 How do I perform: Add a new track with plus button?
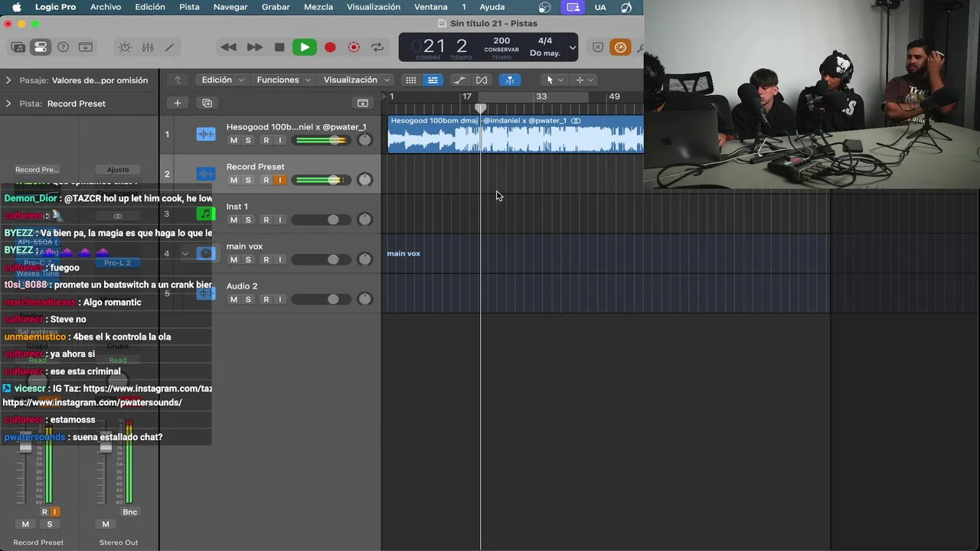(177, 103)
